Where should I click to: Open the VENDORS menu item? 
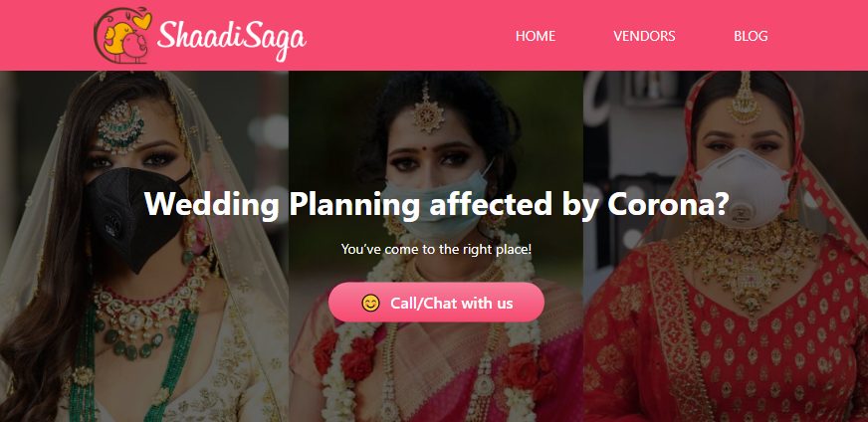click(x=644, y=36)
